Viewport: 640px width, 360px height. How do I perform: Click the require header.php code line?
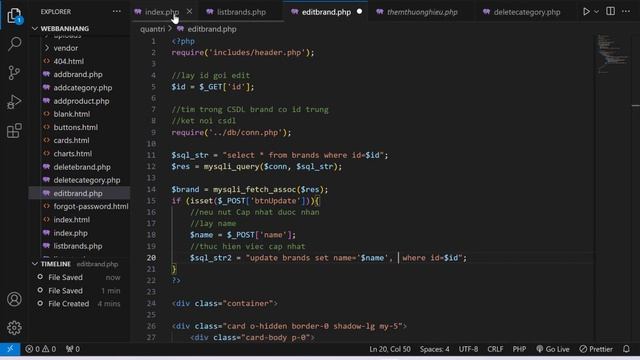click(x=243, y=53)
